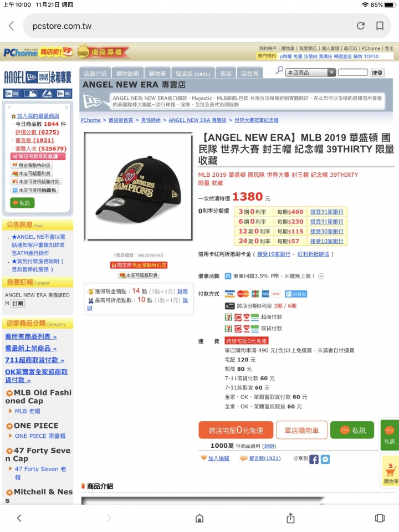
Task: Tap the browser reload icon
Action: click(x=361, y=26)
